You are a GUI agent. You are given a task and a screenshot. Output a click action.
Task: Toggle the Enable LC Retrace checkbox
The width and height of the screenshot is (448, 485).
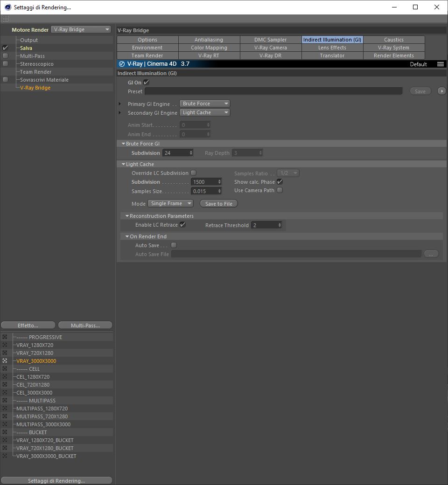182,225
